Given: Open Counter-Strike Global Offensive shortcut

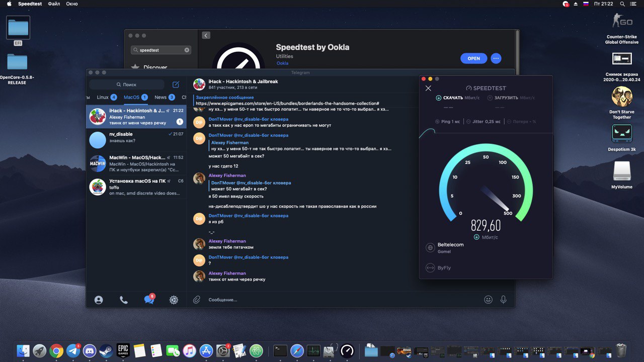Looking at the screenshot, I should click(x=622, y=28).
